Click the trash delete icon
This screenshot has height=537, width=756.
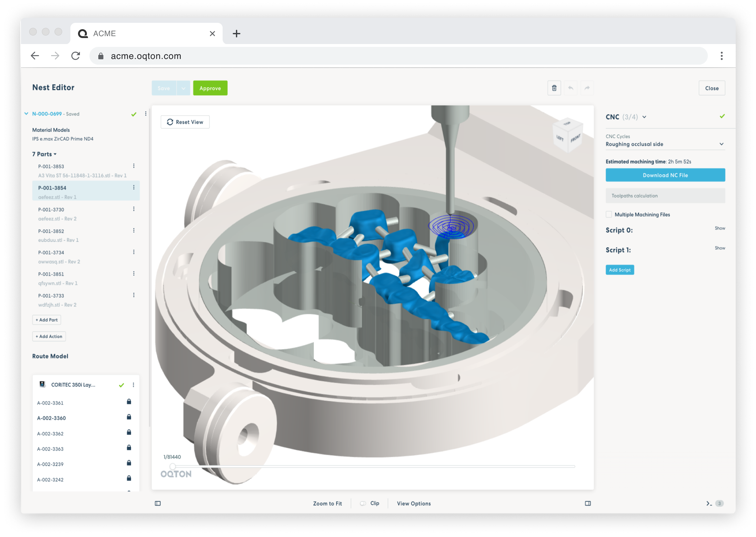coord(554,88)
